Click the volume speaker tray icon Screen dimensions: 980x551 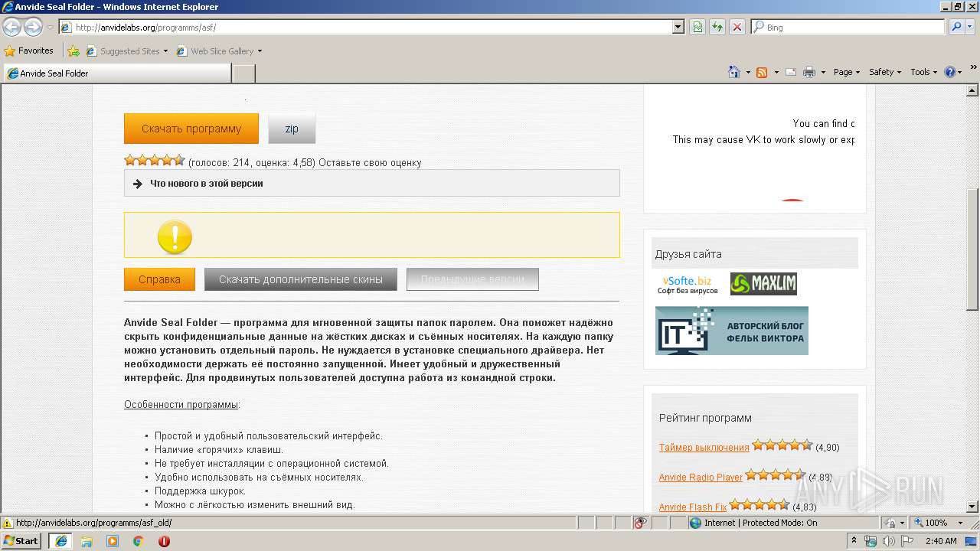(x=889, y=541)
